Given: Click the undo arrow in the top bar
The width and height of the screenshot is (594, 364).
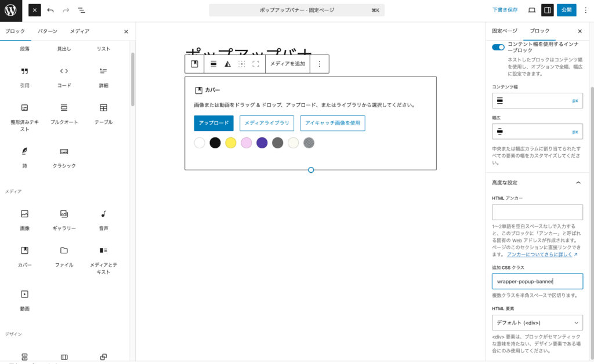Looking at the screenshot, I should coord(51,10).
